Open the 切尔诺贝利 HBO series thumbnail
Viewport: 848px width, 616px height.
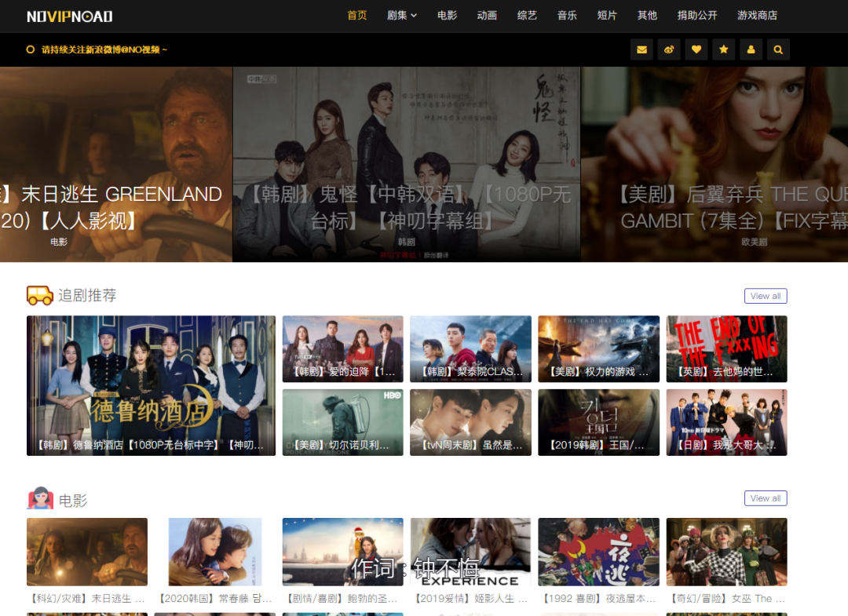tap(342, 422)
